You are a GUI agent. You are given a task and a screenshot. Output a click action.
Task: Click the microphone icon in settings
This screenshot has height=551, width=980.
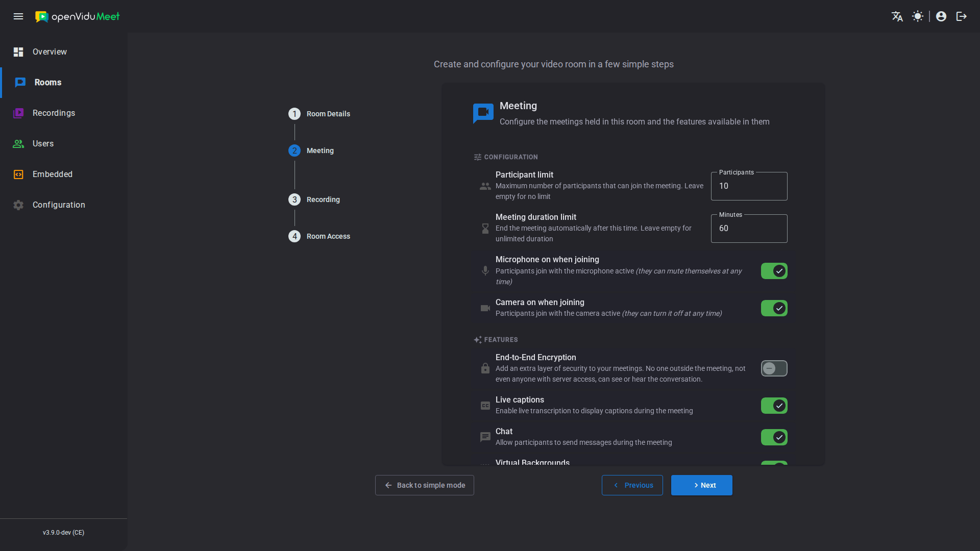(485, 271)
